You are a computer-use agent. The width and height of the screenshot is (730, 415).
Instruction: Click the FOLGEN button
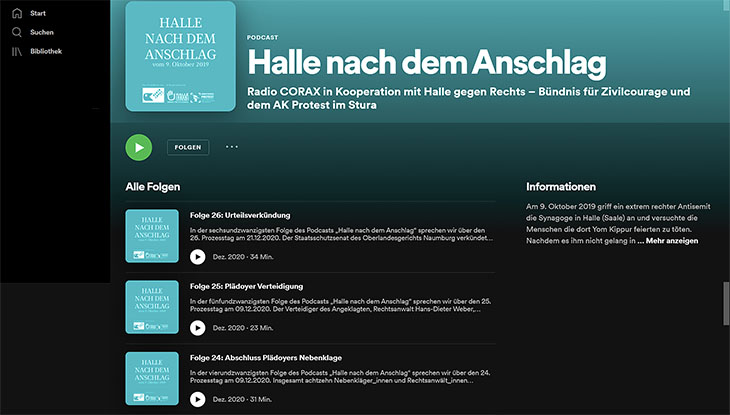[188, 147]
